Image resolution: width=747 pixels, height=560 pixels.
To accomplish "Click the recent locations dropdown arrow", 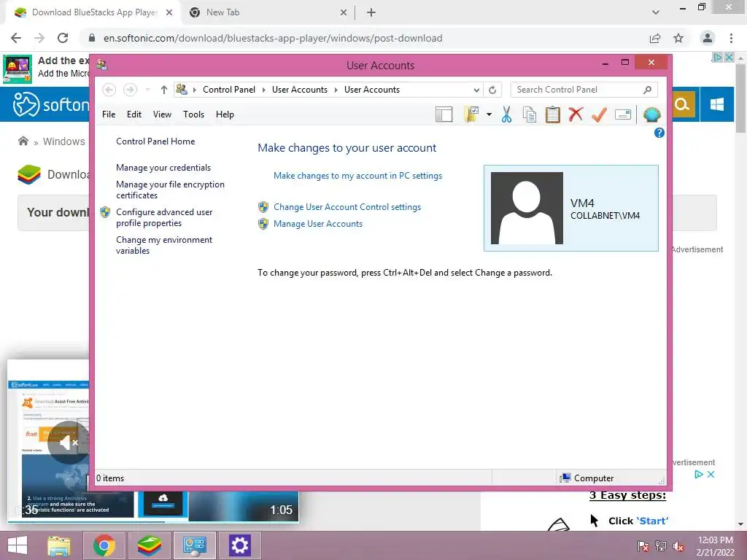I will click(147, 90).
